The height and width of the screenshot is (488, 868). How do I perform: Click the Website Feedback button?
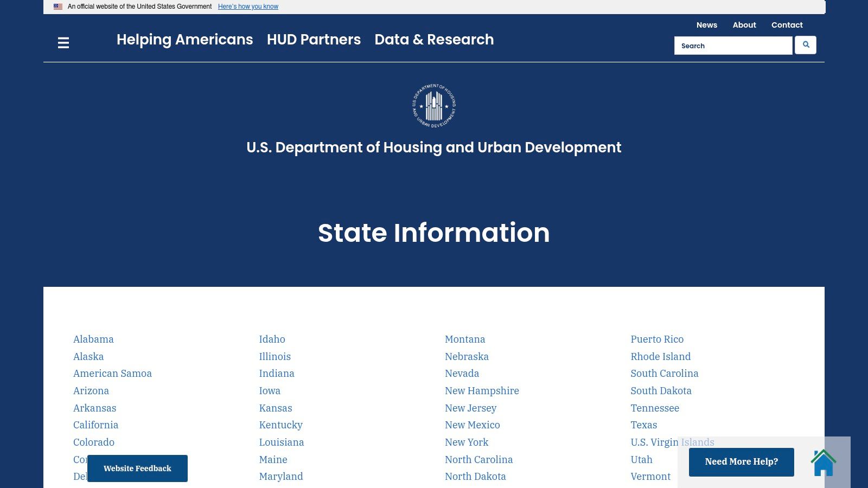(137, 468)
